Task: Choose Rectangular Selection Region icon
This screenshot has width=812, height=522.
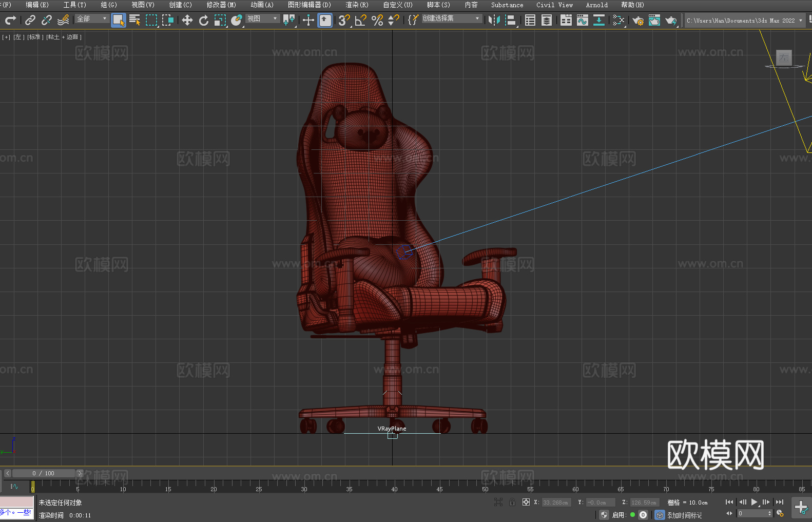Action: point(151,20)
